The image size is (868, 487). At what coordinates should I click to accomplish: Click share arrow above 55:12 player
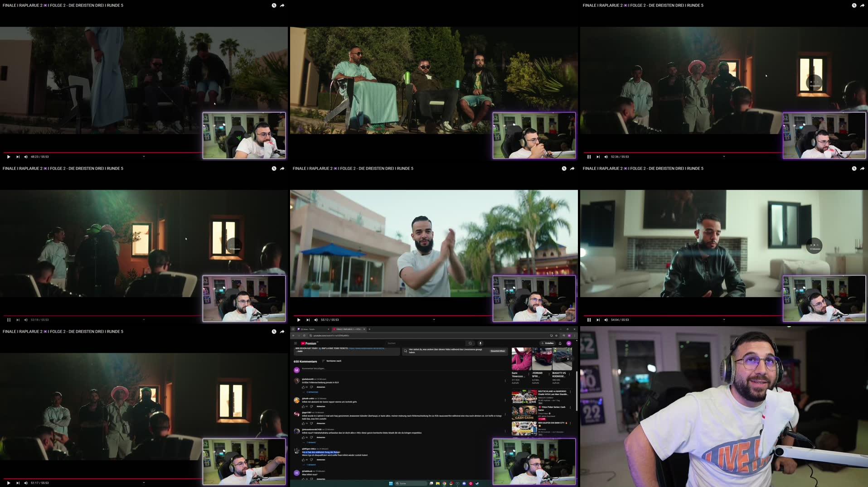coord(572,169)
